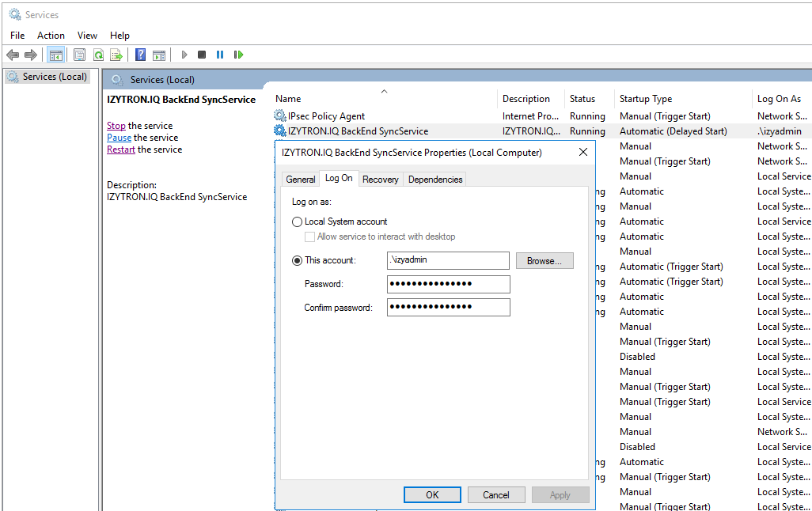Open the View menu
This screenshot has width=812, height=511.
pyautogui.click(x=87, y=36)
